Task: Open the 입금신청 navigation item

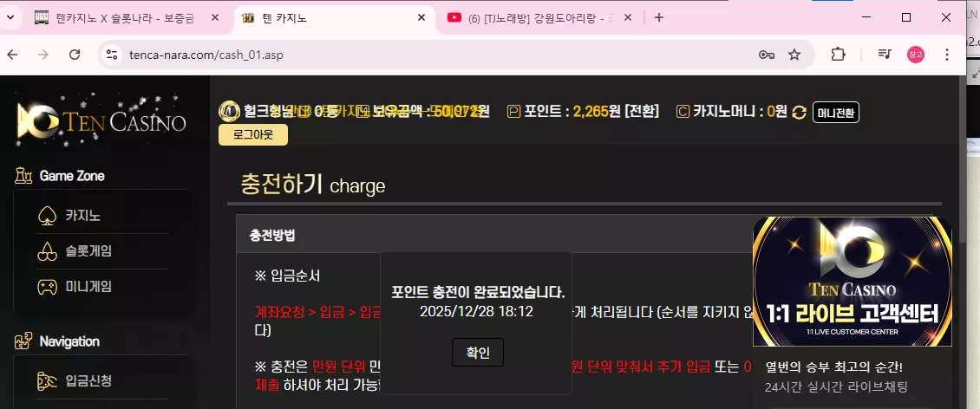Action: 88,380
